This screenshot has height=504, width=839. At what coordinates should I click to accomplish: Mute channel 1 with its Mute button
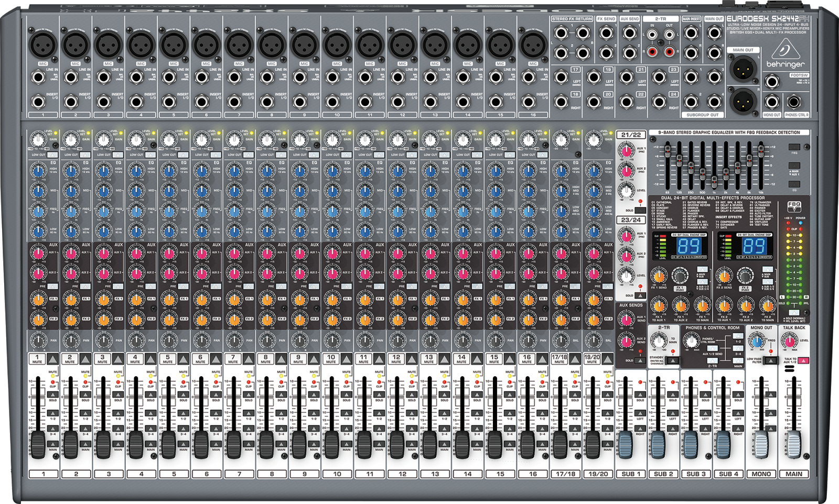tap(52, 359)
